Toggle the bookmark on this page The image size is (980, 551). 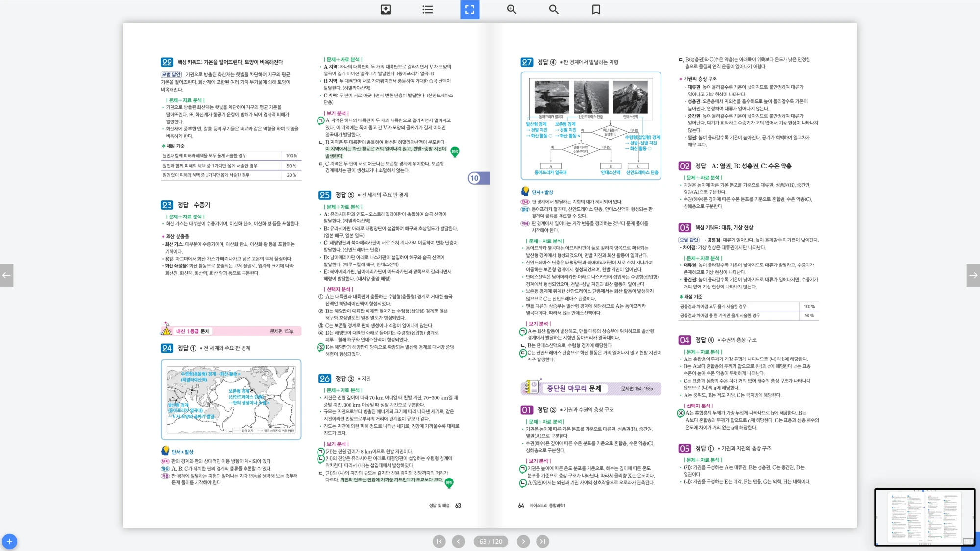coord(596,9)
